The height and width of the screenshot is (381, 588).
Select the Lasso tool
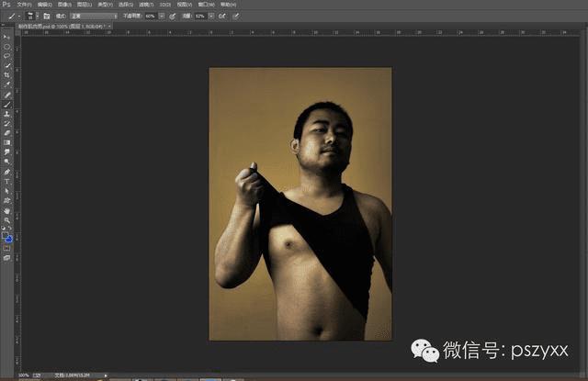point(6,56)
